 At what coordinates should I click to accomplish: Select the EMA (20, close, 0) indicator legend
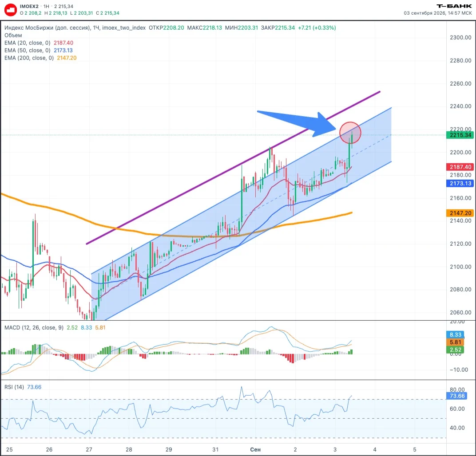(28, 43)
